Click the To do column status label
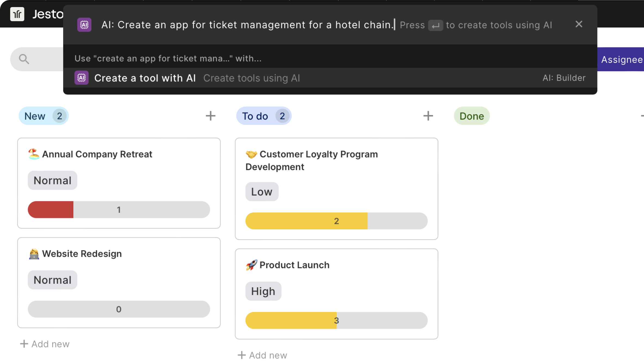Screen dimensions: 644x362 click(255, 116)
